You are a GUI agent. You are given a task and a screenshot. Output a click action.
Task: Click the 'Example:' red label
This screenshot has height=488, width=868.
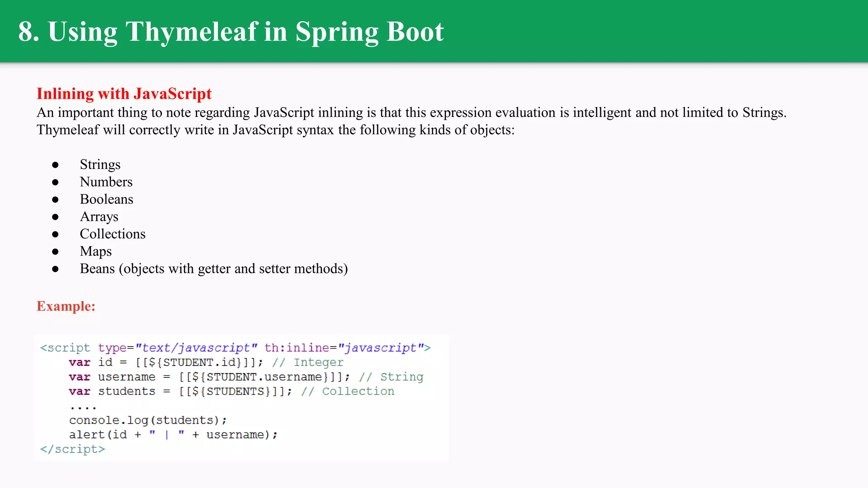point(66,306)
